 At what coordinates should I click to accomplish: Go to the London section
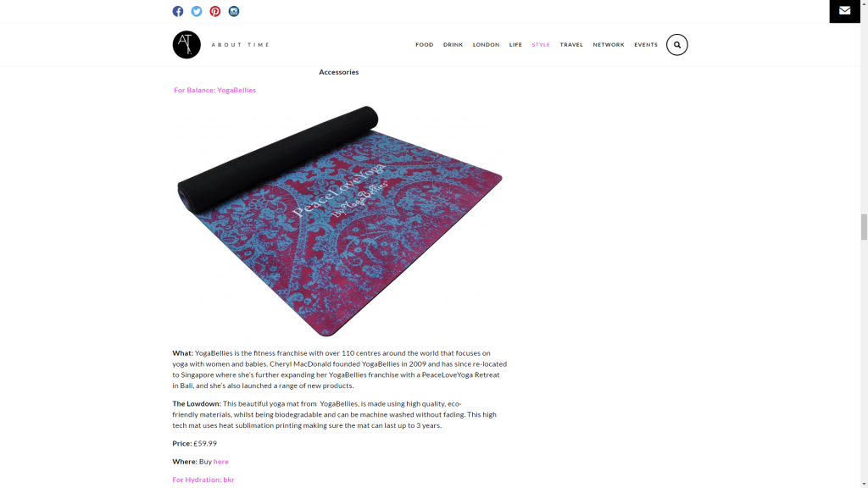486,45
